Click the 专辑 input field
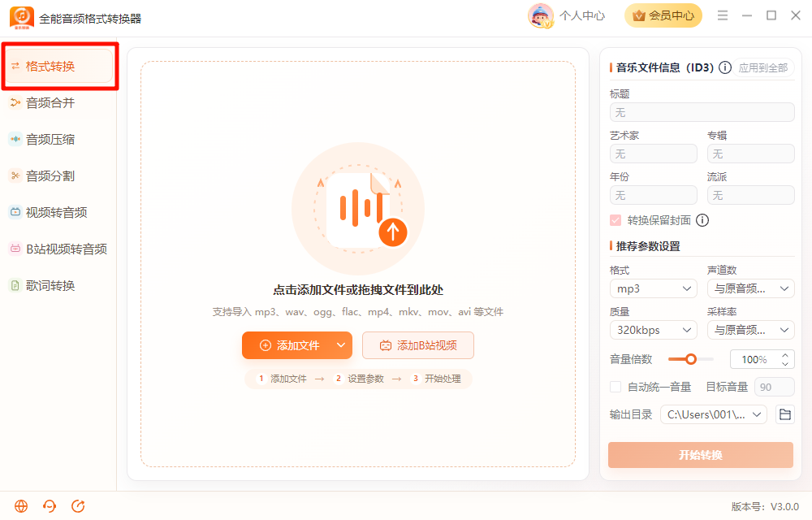 click(x=751, y=154)
